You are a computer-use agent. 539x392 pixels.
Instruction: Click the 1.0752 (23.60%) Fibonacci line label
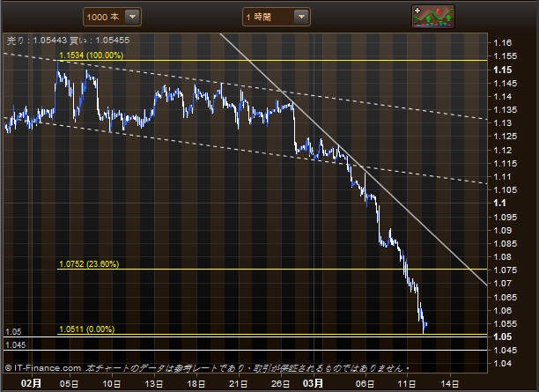89,264
